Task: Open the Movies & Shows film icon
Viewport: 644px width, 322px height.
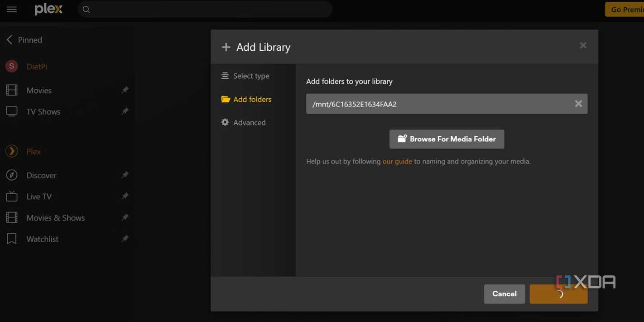Action: 12,217
